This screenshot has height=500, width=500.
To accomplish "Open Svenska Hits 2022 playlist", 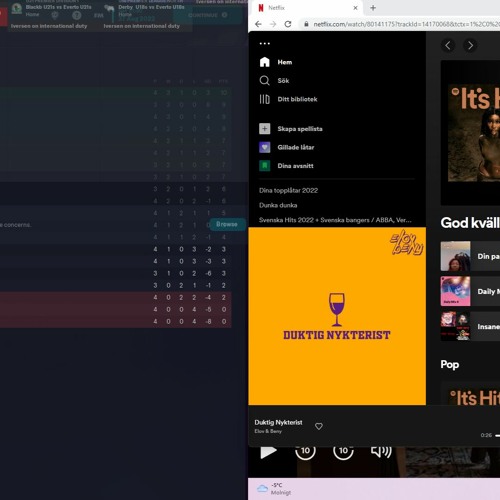I will pos(335,220).
